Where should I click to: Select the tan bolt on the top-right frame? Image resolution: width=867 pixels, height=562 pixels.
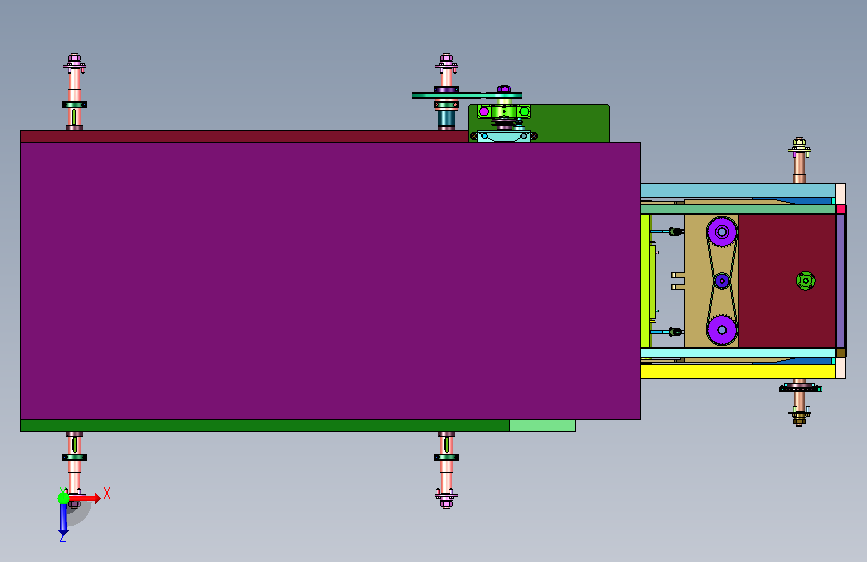[x=799, y=160]
